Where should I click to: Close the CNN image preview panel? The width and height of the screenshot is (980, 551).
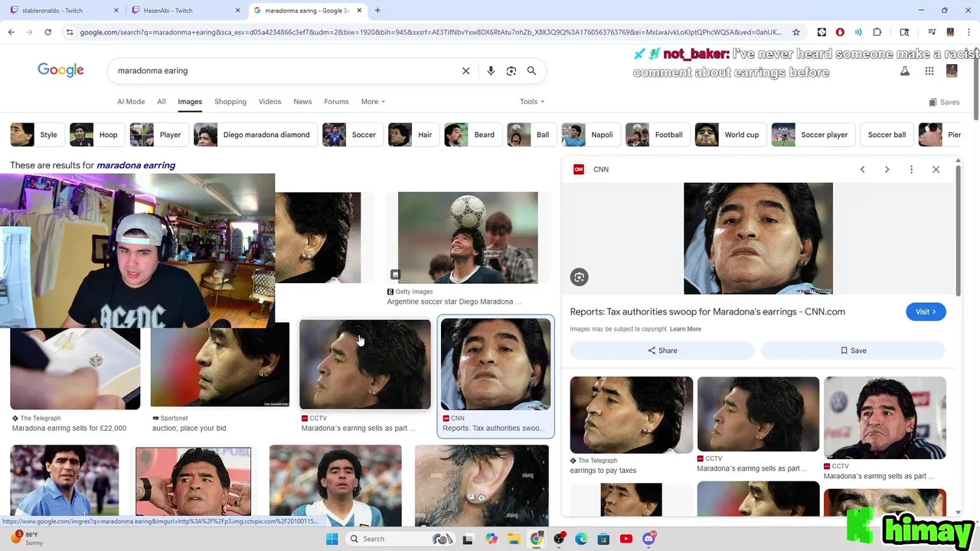tap(936, 169)
